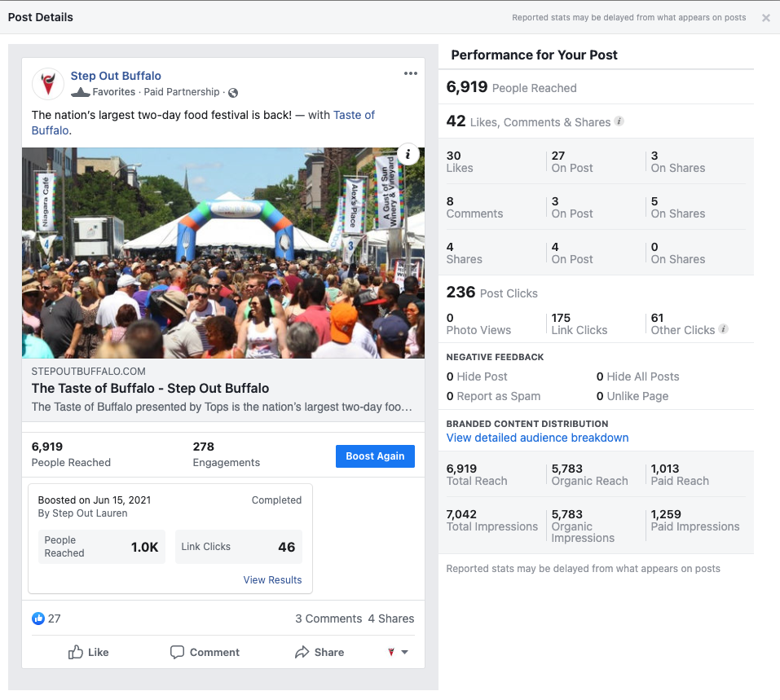Like the post
Image resolution: width=780 pixels, height=700 pixels.
tap(89, 652)
